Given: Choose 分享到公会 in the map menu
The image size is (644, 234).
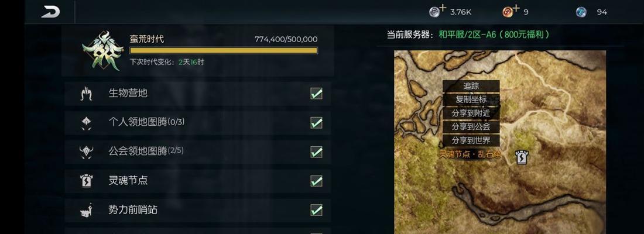Looking at the screenshot, I should (471, 127).
